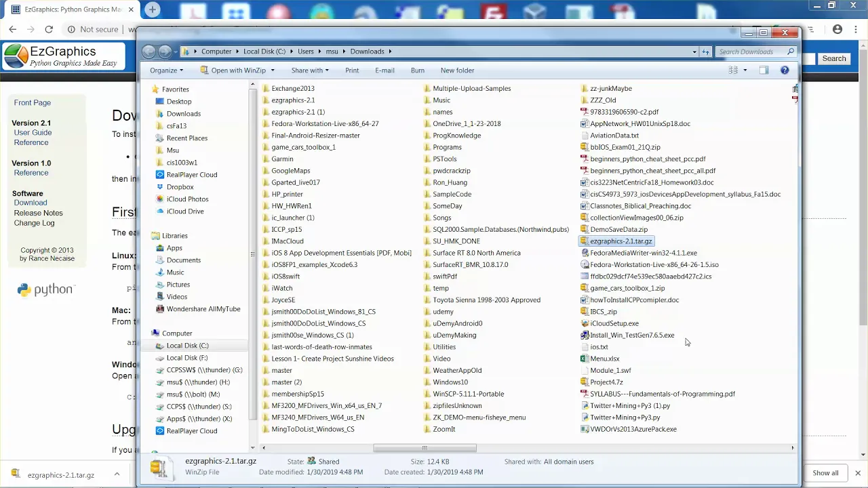Select the ezgraphics-2.1 folder
Viewport: 868px width, 488px height.
(x=293, y=100)
